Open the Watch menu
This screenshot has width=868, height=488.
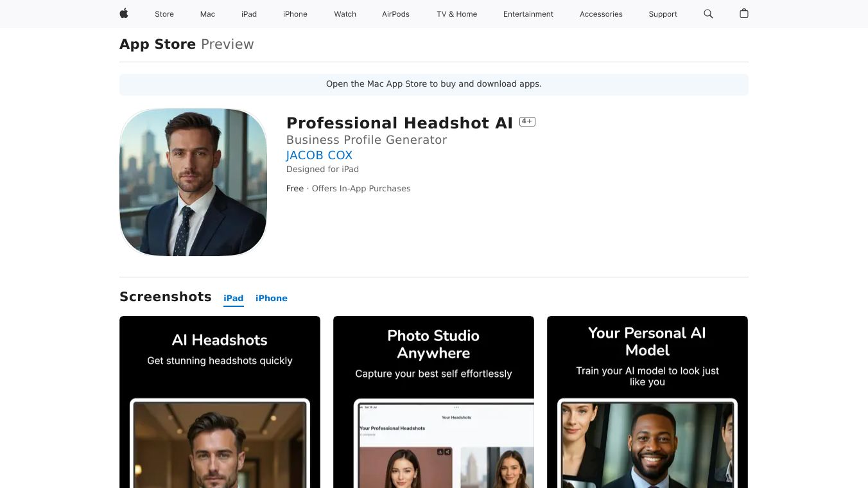[345, 14]
